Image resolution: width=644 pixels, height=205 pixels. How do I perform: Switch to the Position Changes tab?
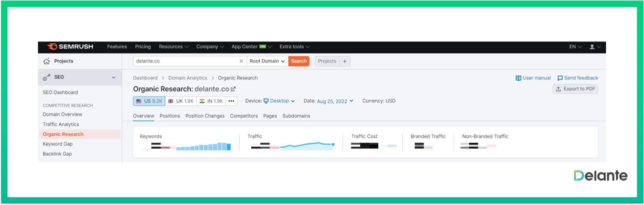pos(205,116)
